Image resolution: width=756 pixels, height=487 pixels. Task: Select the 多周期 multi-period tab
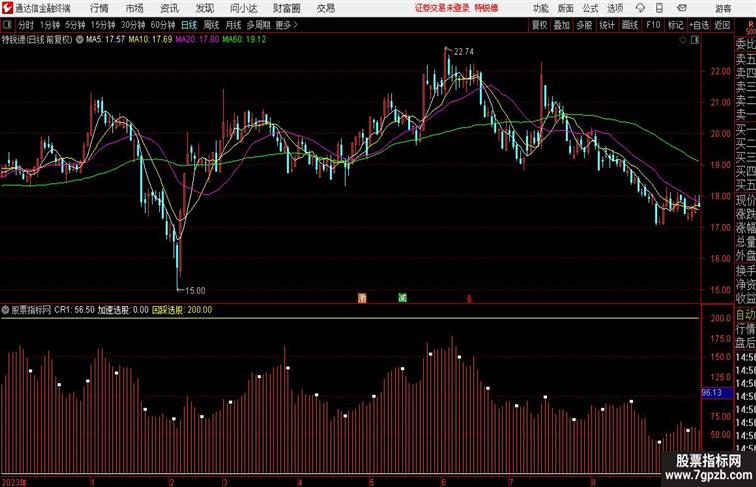coord(258,25)
